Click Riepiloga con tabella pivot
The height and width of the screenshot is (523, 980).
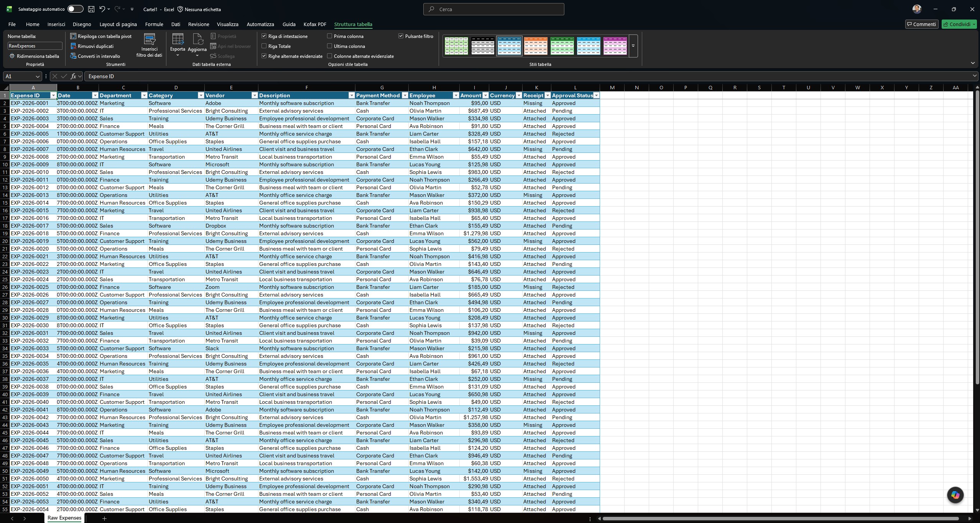coord(101,36)
